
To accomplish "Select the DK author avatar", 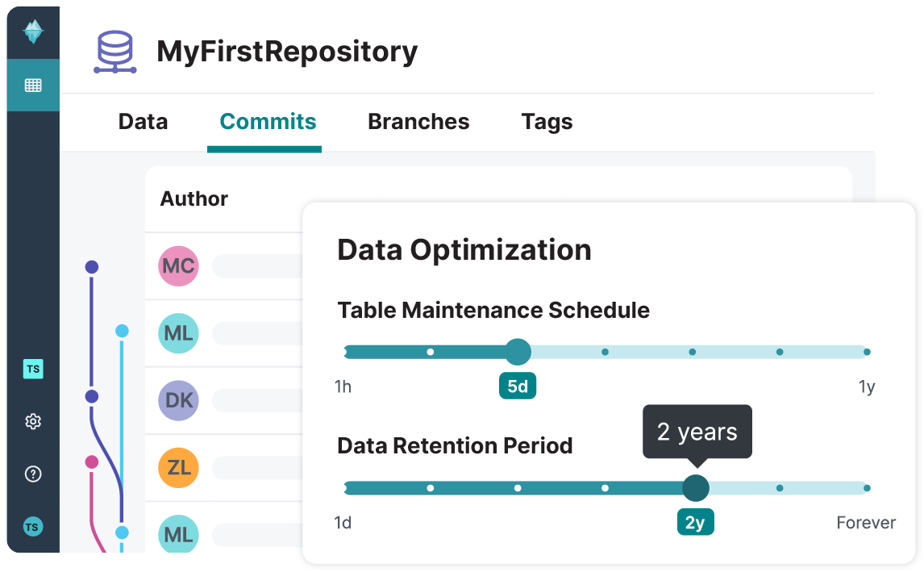I will click(178, 400).
